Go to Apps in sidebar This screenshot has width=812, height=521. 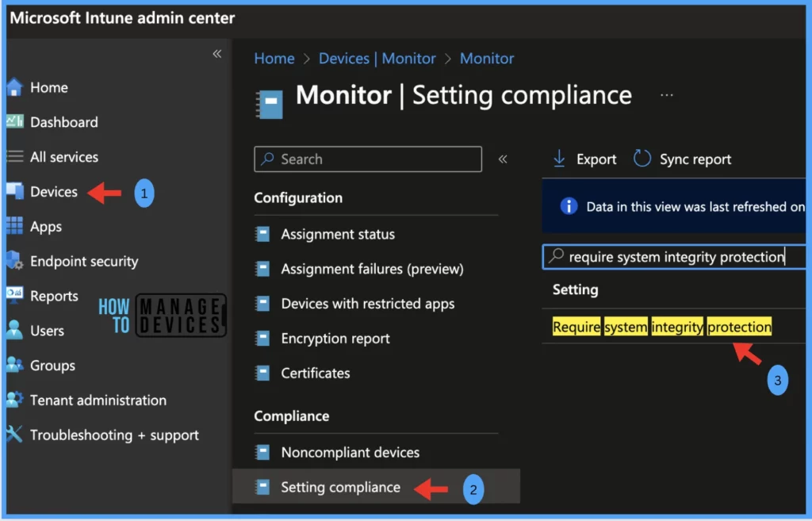pos(45,226)
